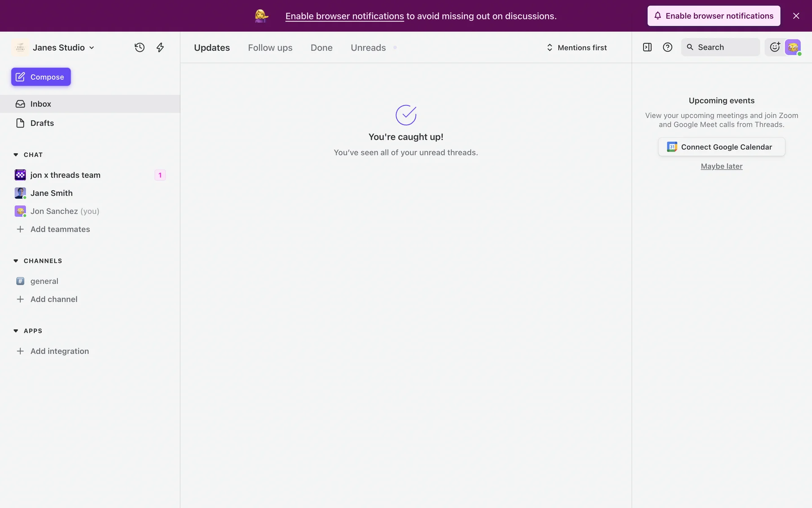Viewport: 812px width, 508px height.
Task: Click the Compose button
Action: (41, 77)
